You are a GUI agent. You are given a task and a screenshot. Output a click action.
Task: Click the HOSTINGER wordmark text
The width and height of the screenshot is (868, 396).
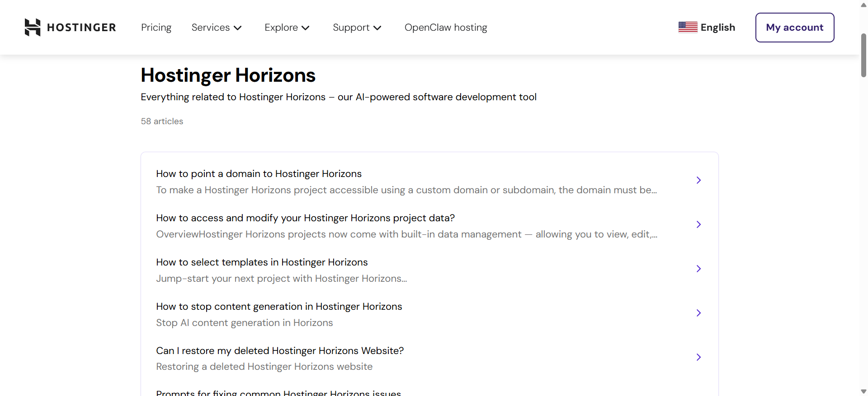coord(81,28)
